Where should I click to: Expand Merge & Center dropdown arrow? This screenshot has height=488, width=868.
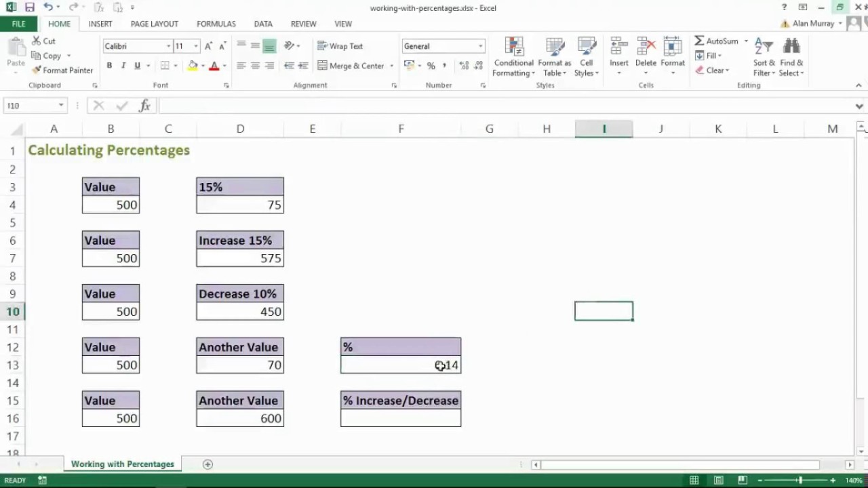pos(391,66)
